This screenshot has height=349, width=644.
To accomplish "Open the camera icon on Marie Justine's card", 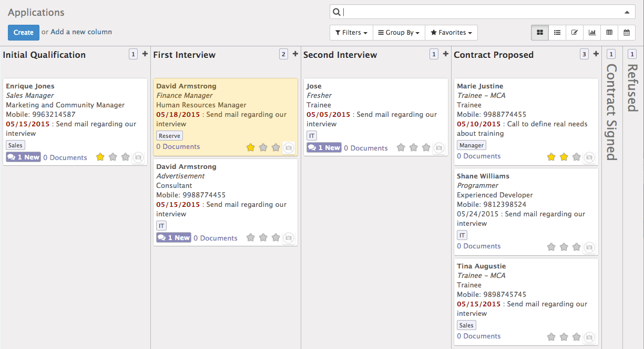I will click(x=589, y=156).
